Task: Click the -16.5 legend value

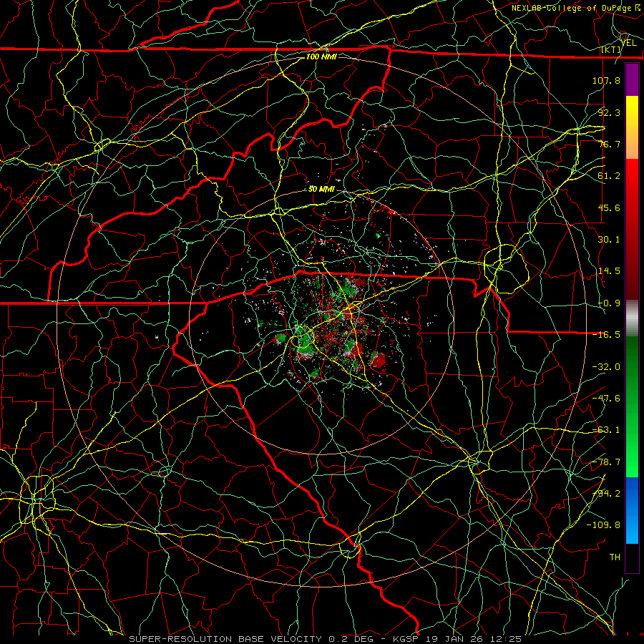Action: coord(606,335)
